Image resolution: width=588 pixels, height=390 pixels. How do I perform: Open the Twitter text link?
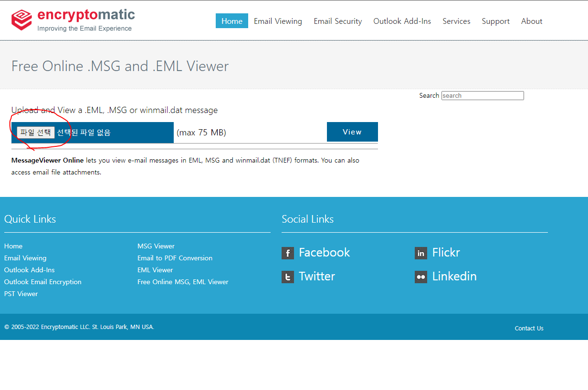tap(317, 277)
